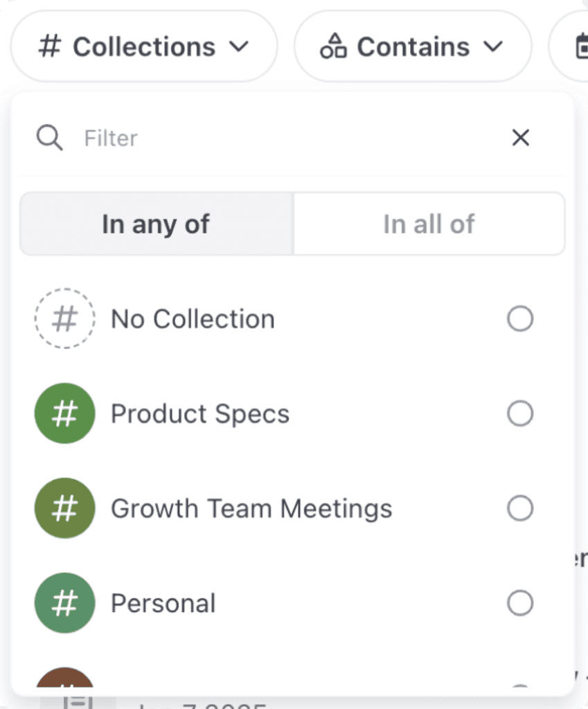Open the Contains dropdown chevron
Image resolution: width=588 pixels, height=709 pixels.
point(492,46)
